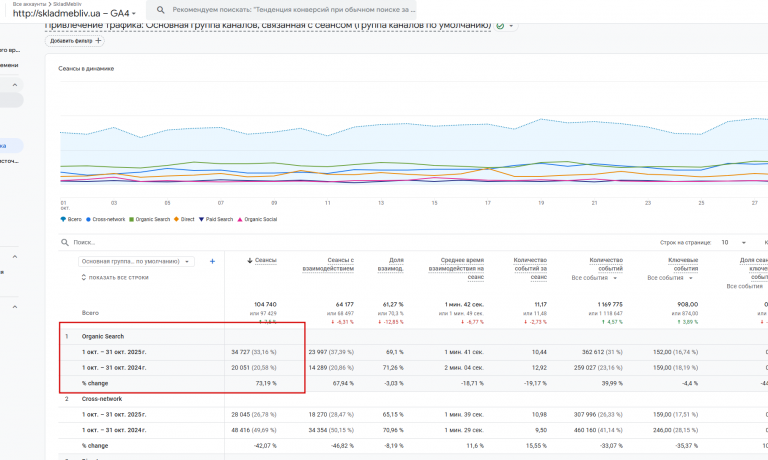
Task: Sort by Доля взаимод. column header
Action: (x=390, y=265)
